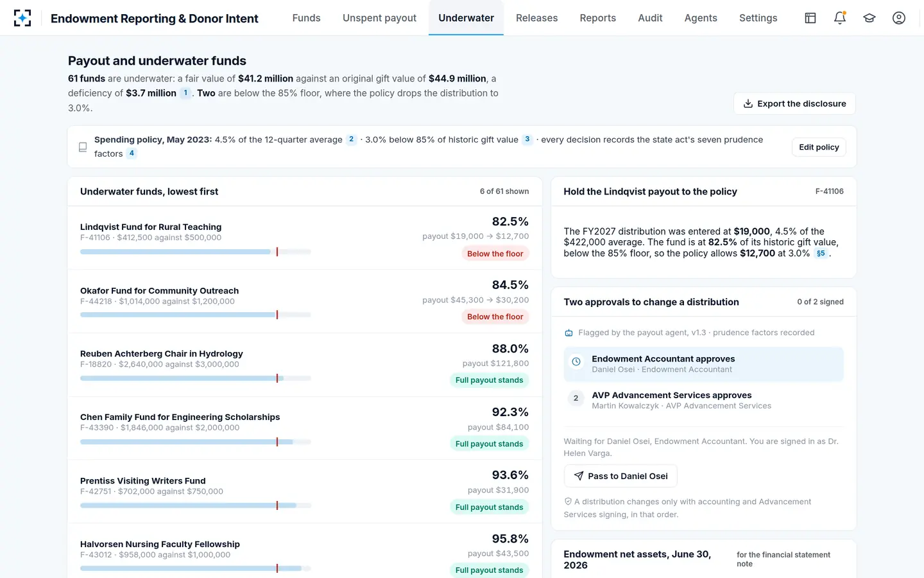Open the layout panel icon in header
This screenshot has width=924, height=578.
click(x=810, y=18)
